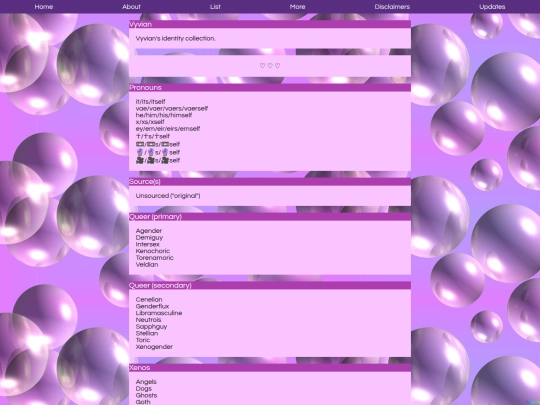
Task: Select Ghosts in Xenos list
Action: [146, 395]
